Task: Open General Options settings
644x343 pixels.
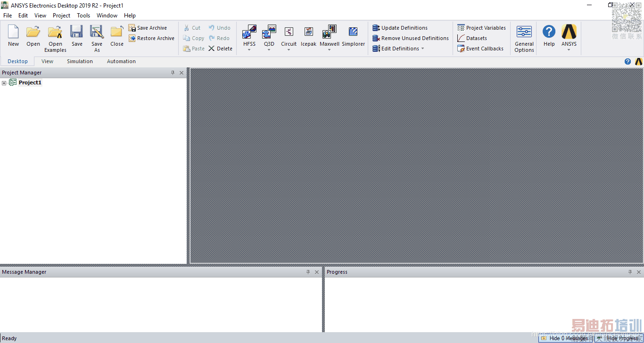Action: click(524, 39)
